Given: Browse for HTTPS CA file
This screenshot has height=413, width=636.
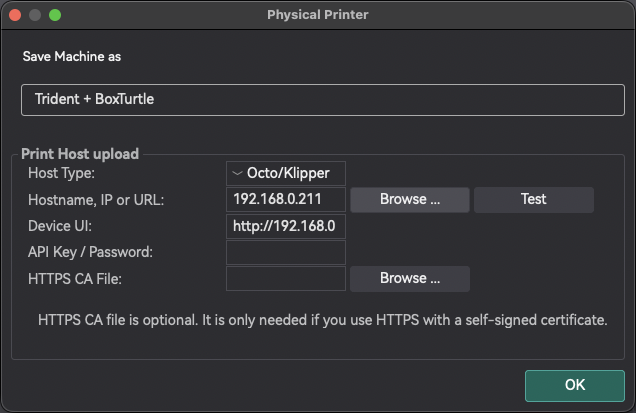Looking at the screenshot, I should click(x=410, y=278).
